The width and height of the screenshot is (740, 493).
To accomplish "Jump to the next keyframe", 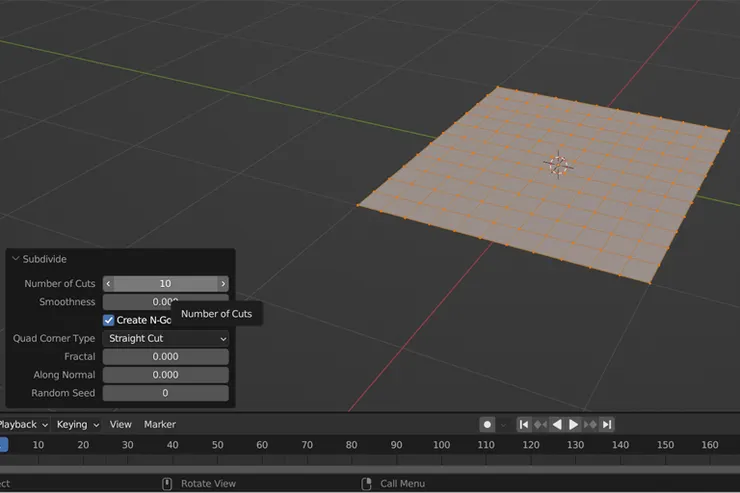I will click(x=591, y=424).
